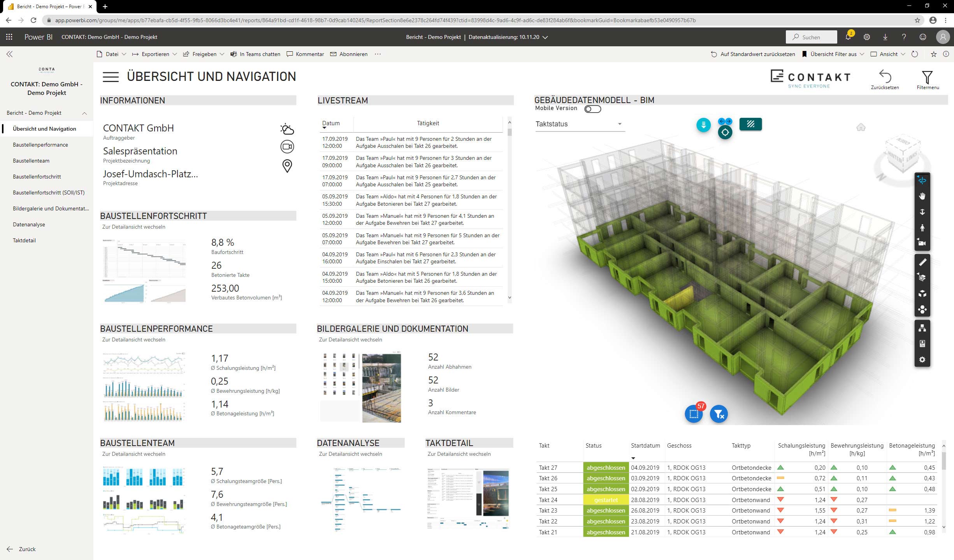The width and height of the screenshot is (954, 560).
Task: Click the Abonnieren button
Action: [349, 54]
